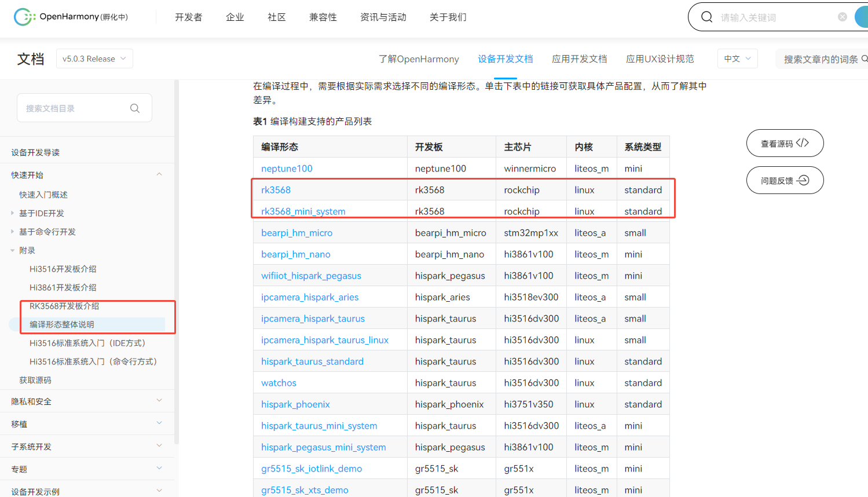The image size is (868, 497).
Task: Open 获取源码 in the sidebar
Action: (35, 380)
